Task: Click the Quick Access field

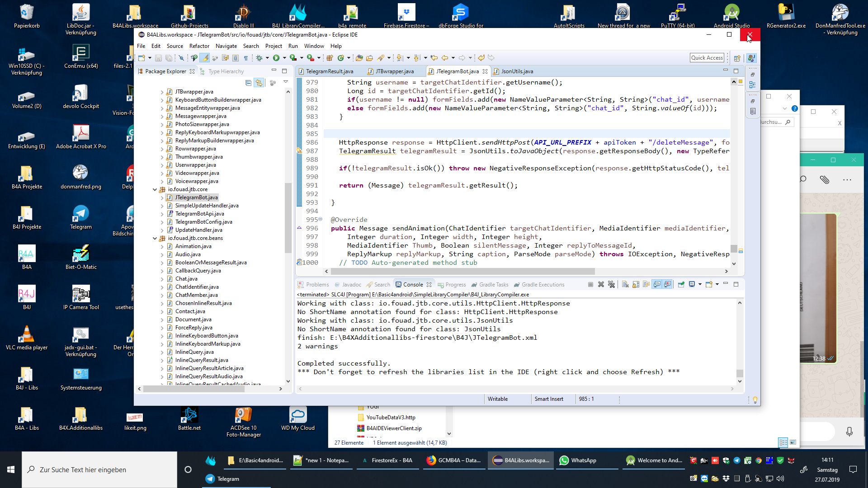Action: 707,58
